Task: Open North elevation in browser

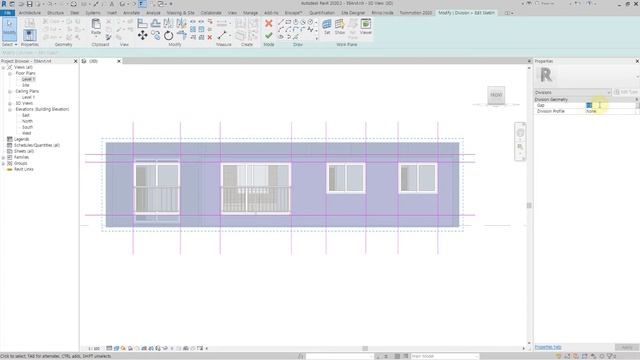Action: (27, 121)
